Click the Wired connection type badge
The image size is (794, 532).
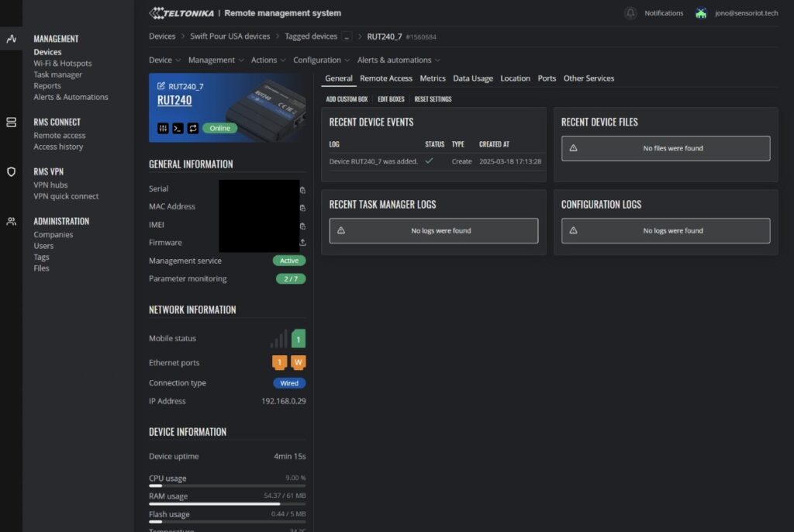289,383
